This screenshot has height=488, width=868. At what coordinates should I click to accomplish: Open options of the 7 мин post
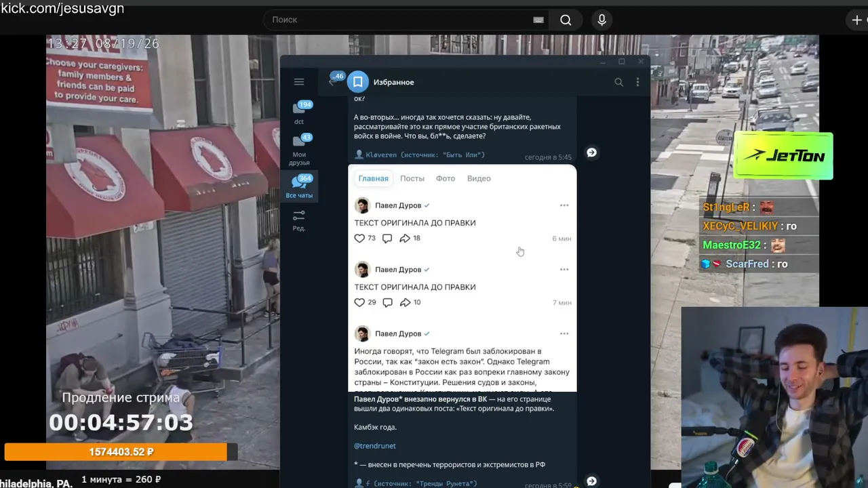(x=564, y=270)
